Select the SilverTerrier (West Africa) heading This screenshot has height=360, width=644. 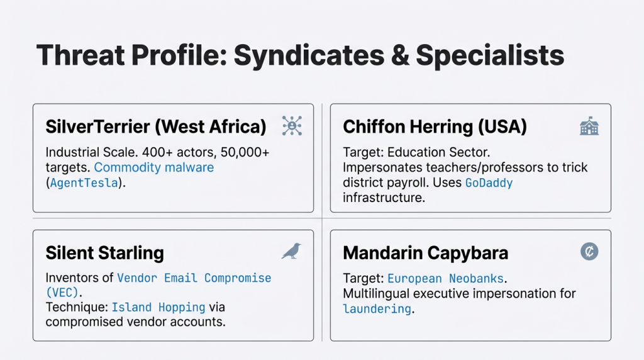[156, 127]
